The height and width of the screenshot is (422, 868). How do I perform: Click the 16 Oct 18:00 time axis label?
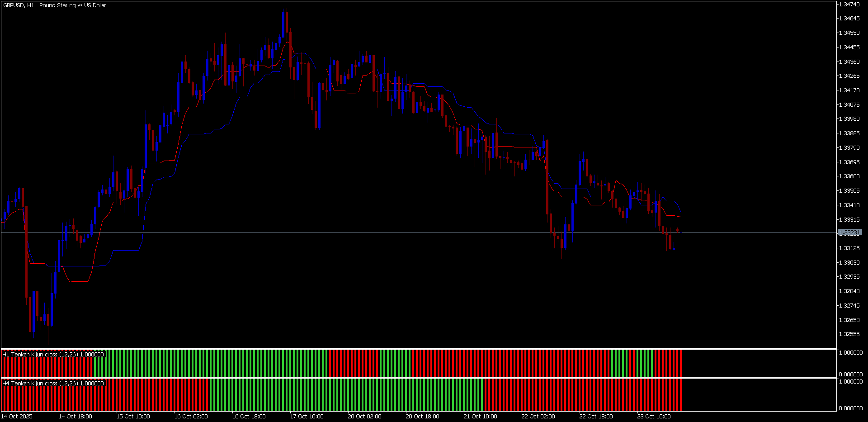pos(249,417)
